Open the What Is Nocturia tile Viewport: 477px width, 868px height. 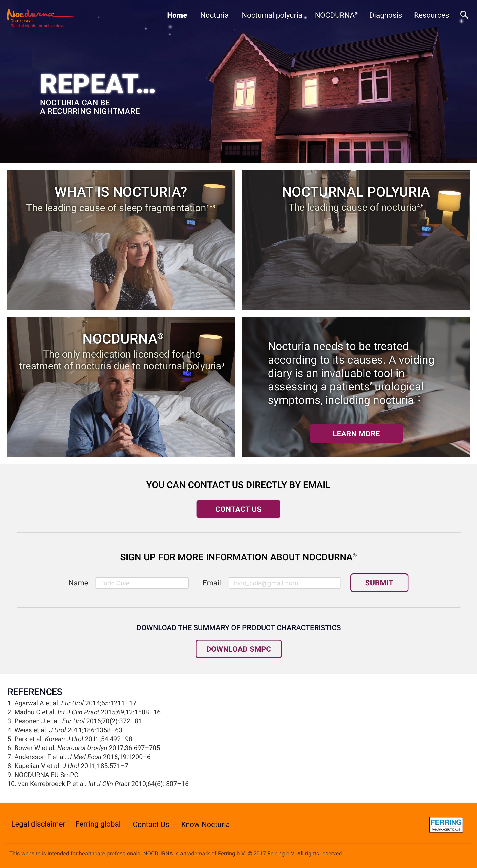tap(121, 240)
